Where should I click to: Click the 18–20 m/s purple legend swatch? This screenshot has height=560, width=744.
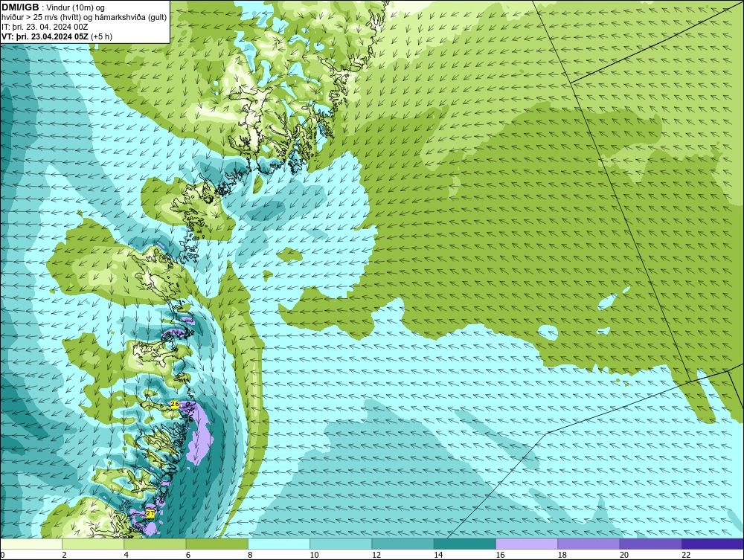(x=589, y=544)
